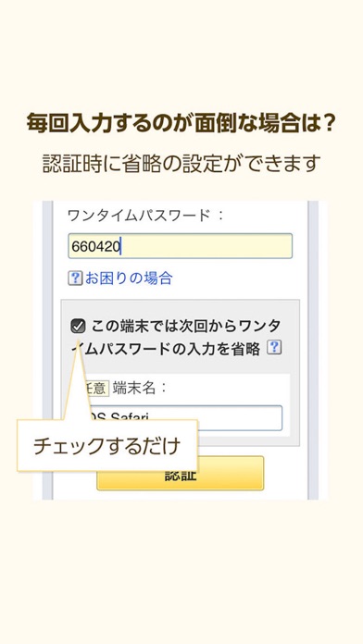
Task: Click the subtitle 認証時に省略の設定ができます
Action: tap(181, 164)
